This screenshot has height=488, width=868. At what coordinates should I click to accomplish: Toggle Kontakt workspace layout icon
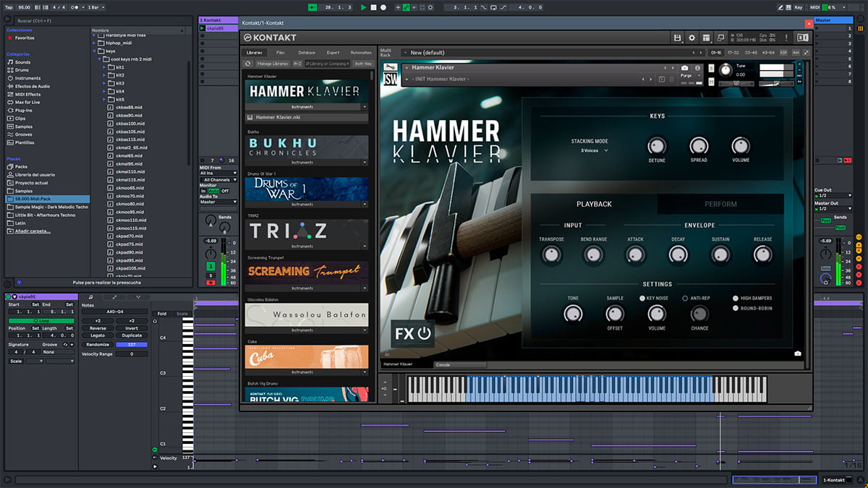(707, 38)
